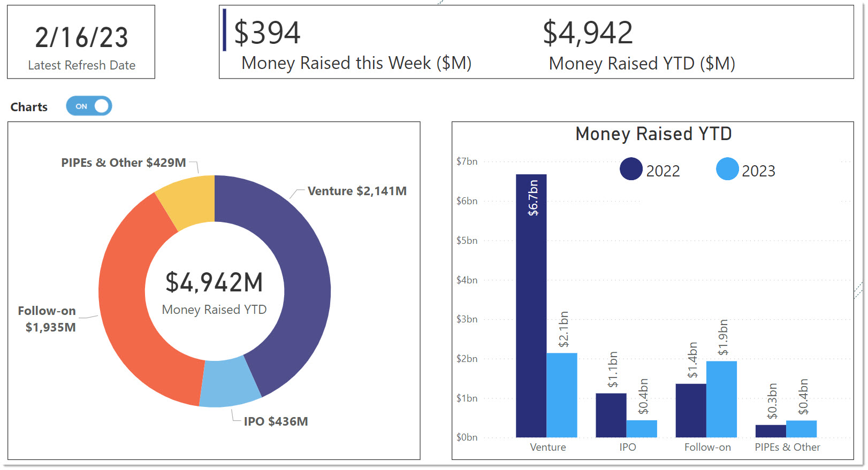Click the Venture $2,141M donut label

[x=357, y=191]
